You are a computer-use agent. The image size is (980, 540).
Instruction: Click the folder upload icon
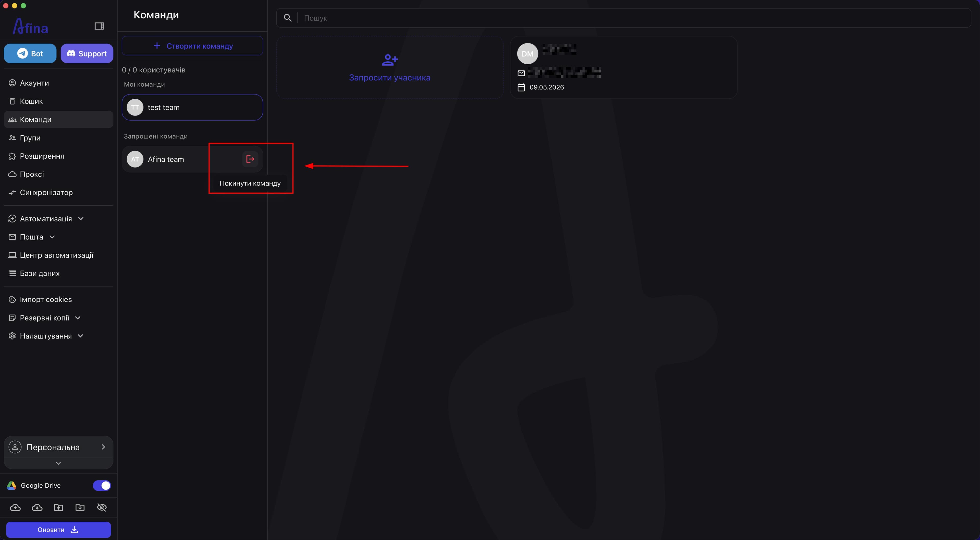[59, 508]
